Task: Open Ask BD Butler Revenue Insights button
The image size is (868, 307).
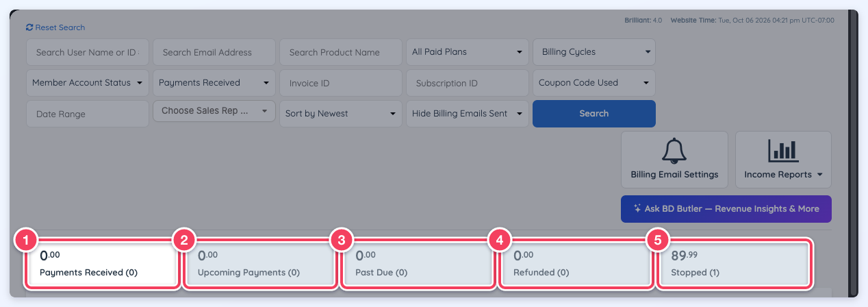Action: coord(726,208)
